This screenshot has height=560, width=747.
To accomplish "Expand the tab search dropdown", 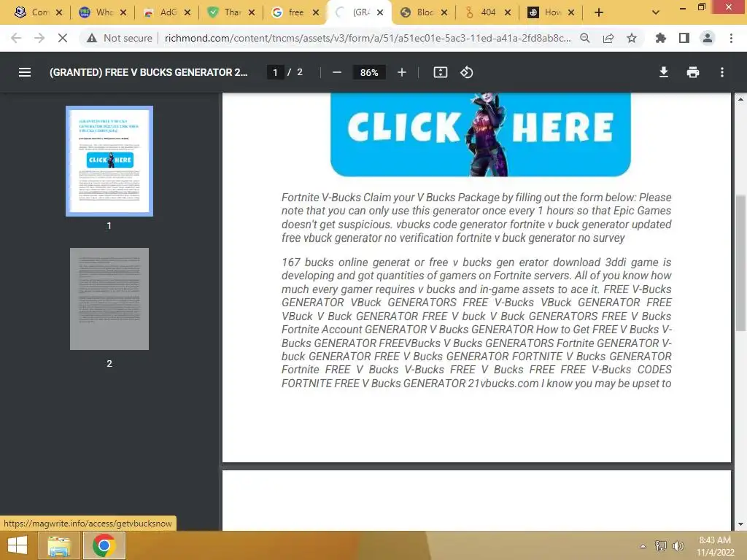I will pos(656,12).
